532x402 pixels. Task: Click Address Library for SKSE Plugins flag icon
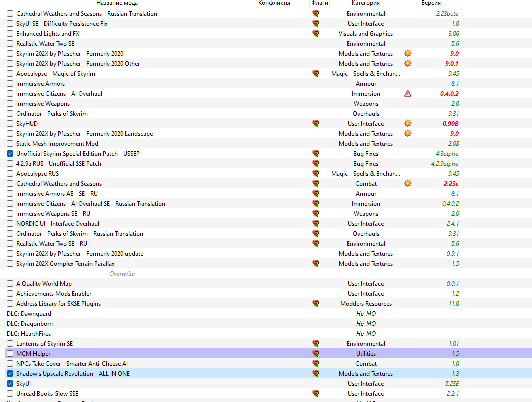tap(316, 304)
